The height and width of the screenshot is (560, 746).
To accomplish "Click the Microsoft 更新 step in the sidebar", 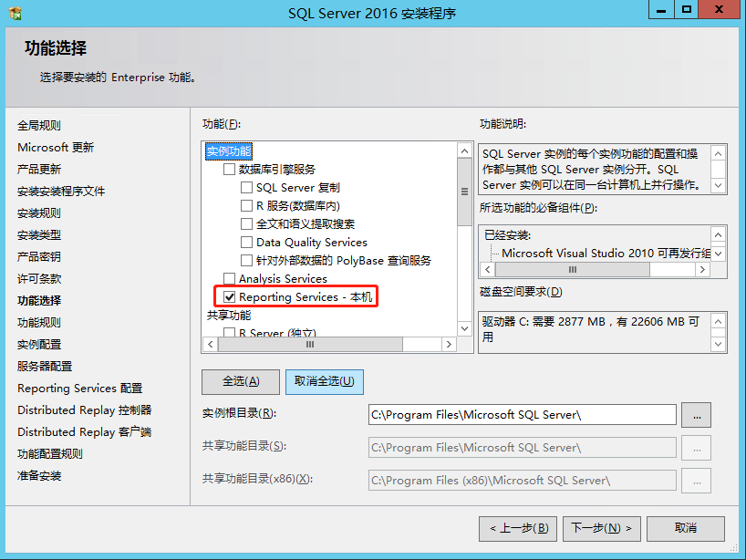I will (56, 148).
